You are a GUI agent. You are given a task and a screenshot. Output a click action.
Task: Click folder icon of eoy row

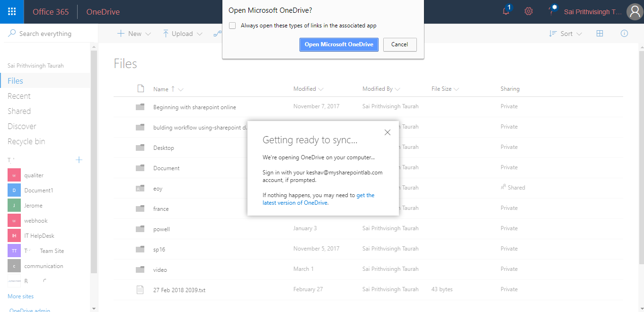(x=140, y=188)
